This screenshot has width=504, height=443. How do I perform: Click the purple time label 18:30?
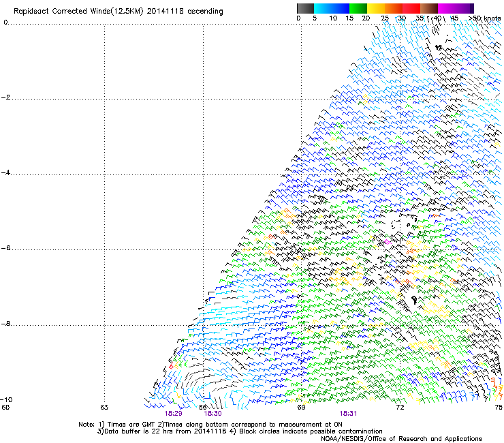pos(212,414)
